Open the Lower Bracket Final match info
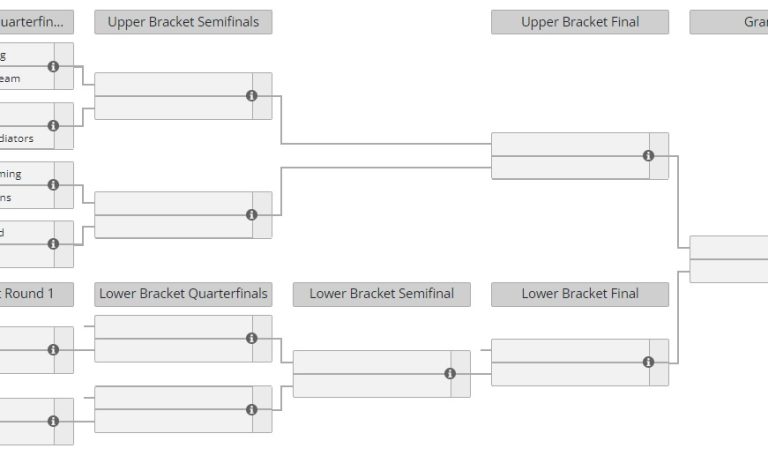Image resolution: width=768 pixels, height=456 pixels. (648, 362)
